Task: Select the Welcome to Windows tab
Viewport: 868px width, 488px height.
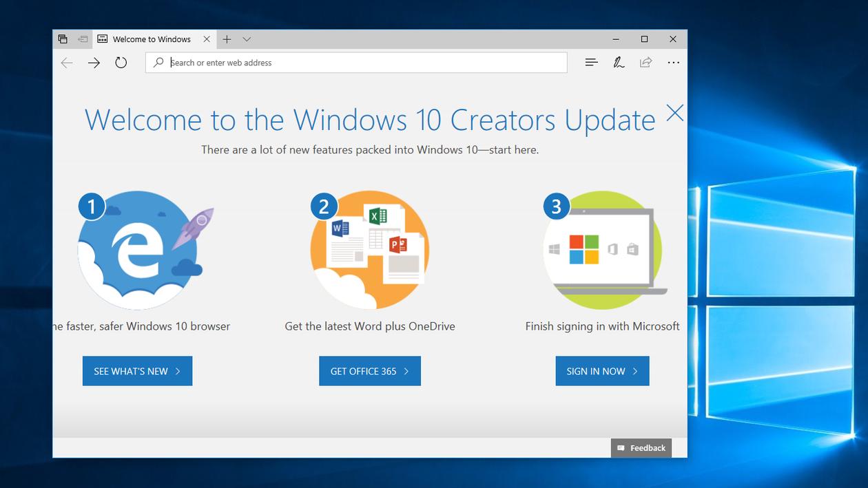Action: coord(148,39)
